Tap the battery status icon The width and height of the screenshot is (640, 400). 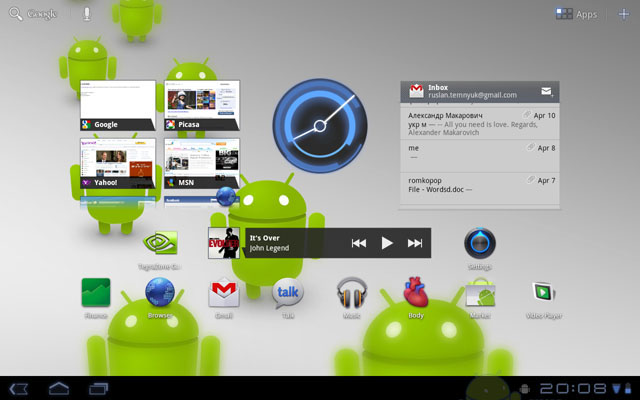[627, 388]
